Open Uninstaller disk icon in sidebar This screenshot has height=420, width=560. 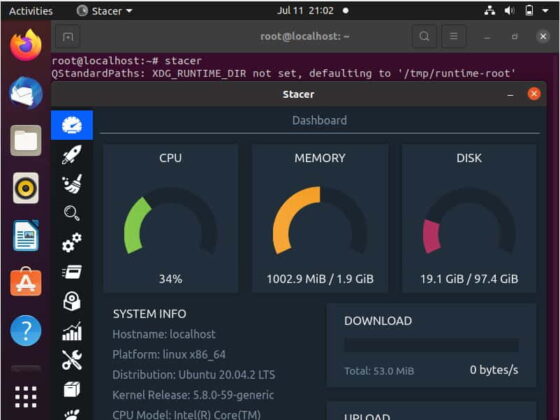[x=72, y=301]
